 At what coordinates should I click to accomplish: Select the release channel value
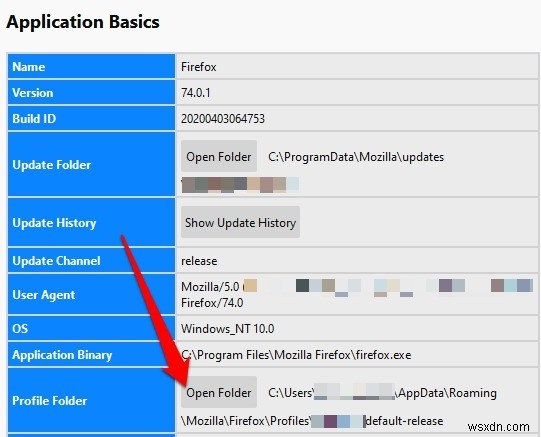click(x=199, y=261)
